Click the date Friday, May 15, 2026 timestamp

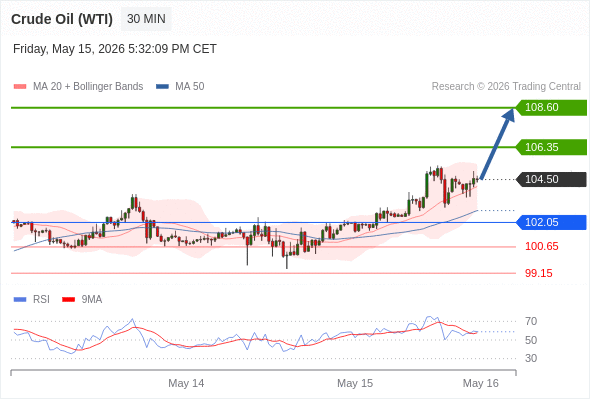coord(115,49)
